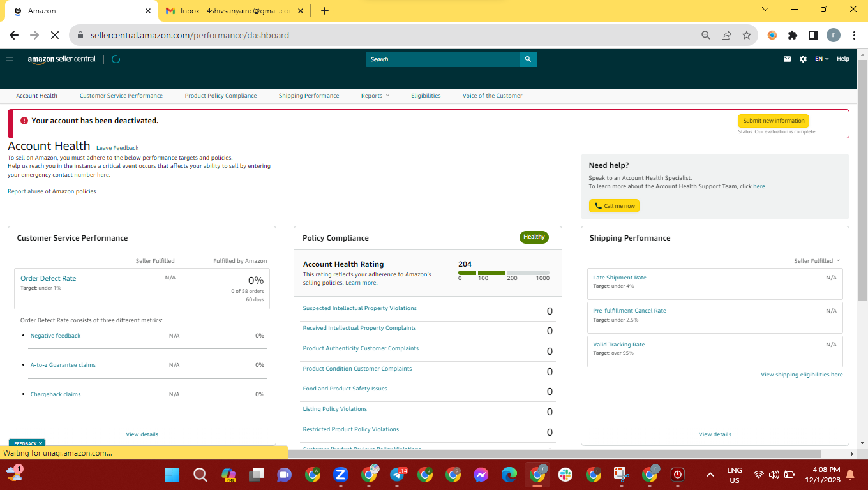Open the Seller Central hamburger menu

[x=10, y=59]
